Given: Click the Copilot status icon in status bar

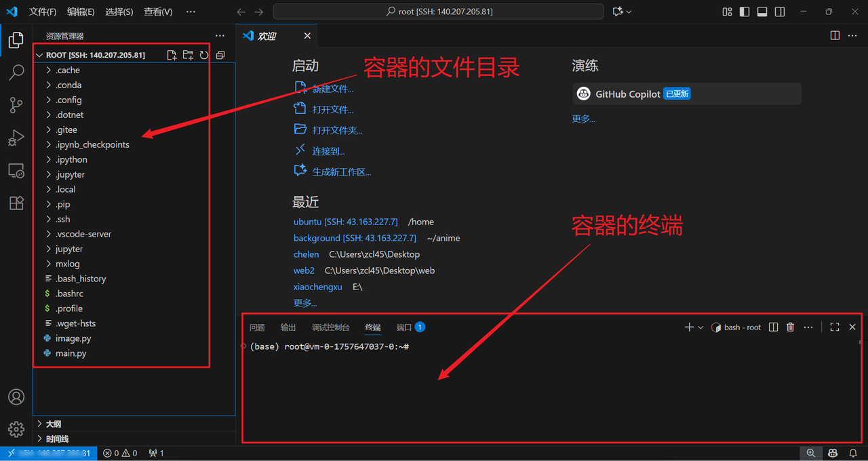Looking at the screenshot, I should point(832,453).
